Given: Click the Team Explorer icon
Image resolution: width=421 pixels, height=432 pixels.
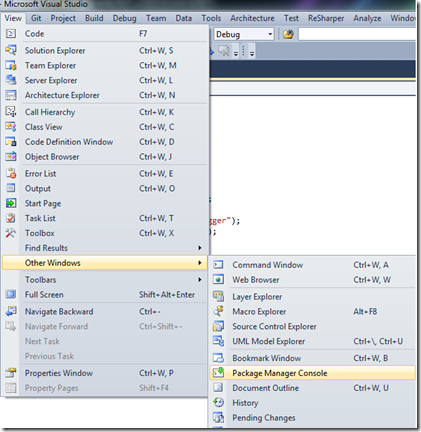Looking at the screenshot, I should pyautogui.click(x=11, y=65).
